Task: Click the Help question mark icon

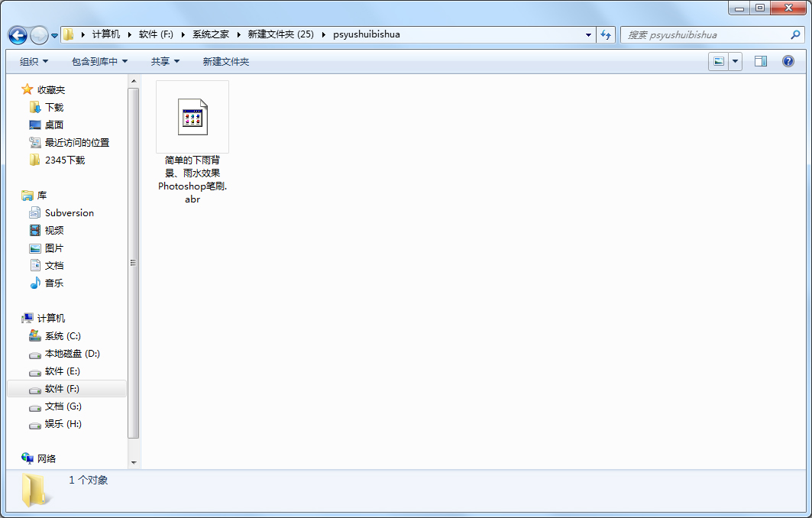Action: [788, 61]
